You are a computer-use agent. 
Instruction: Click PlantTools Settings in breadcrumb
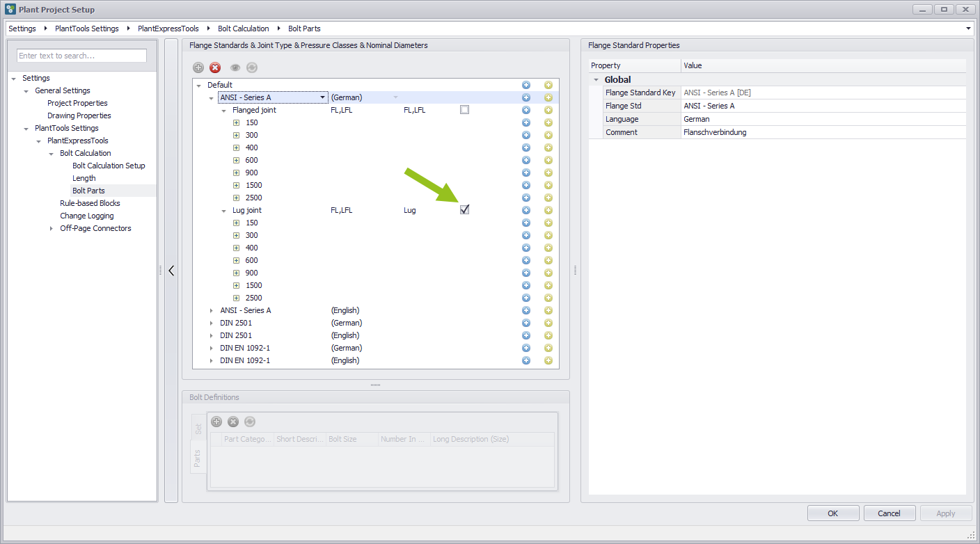click(x=87, y=29)
